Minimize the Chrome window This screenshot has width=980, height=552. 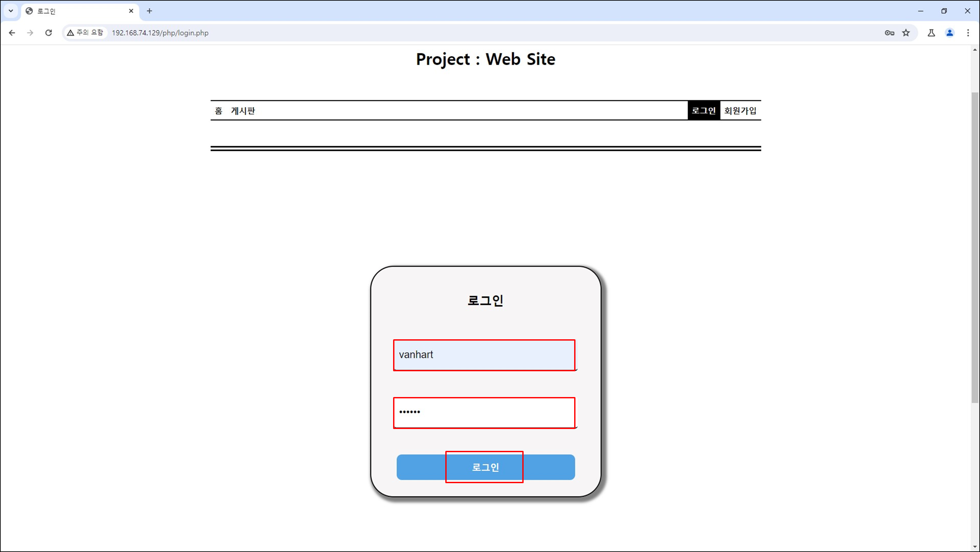[x=921, y=11]
